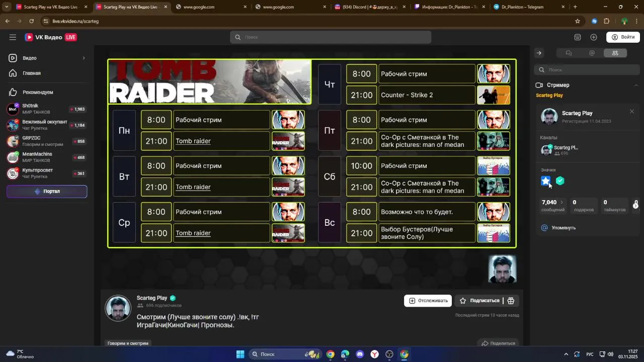The width and height of the screenshot is (644, 362).
Task: Click the Scarteg Play profile avatar in the card
Action: pyautogui.click(x=549, y=117)
